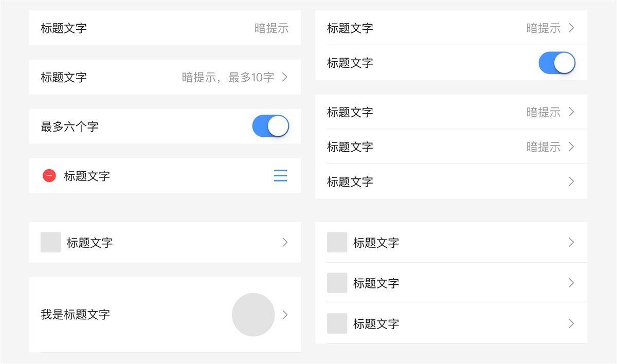
Task: Click the bottom thumbnail in the three-thumbnail list
Action: 337,323
